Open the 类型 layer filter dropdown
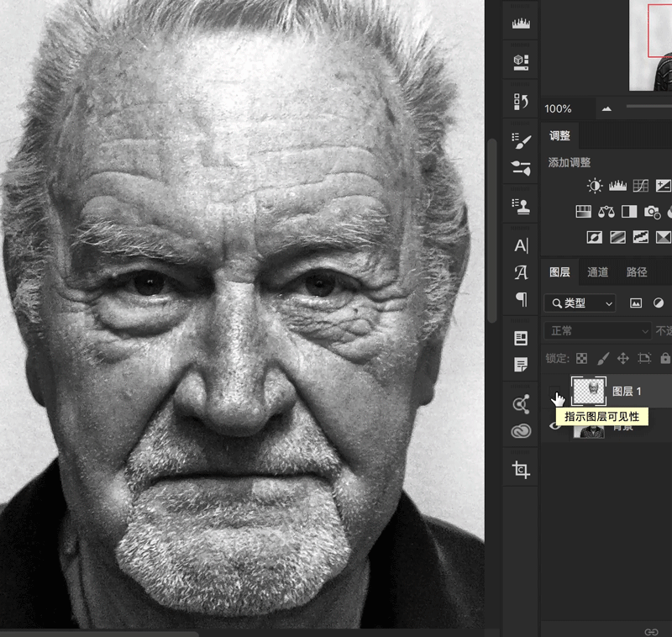The height and width of the screenshot is (637, 672). (x=580, y=303)
